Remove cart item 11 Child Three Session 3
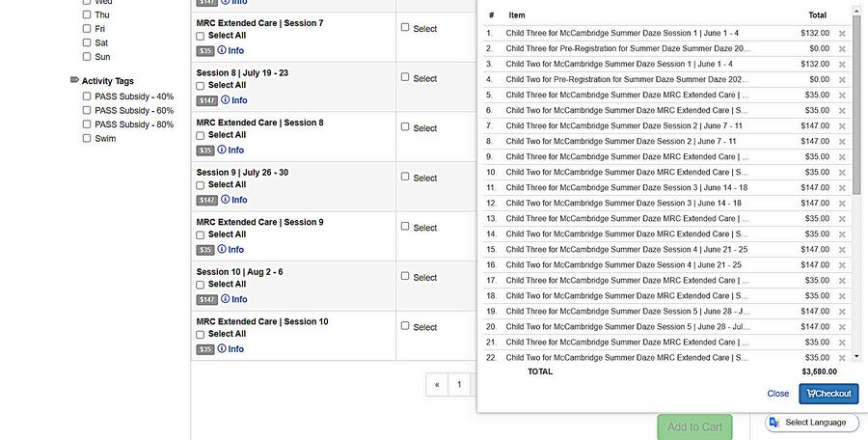This screenshot has height=440, width=868. coord(841,188)
